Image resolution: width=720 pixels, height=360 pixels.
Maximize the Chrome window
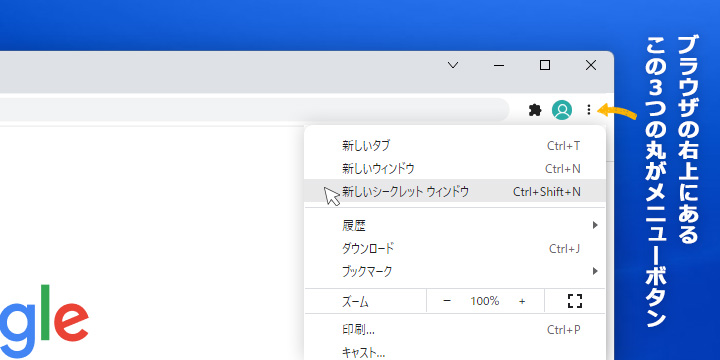[545, 65]
